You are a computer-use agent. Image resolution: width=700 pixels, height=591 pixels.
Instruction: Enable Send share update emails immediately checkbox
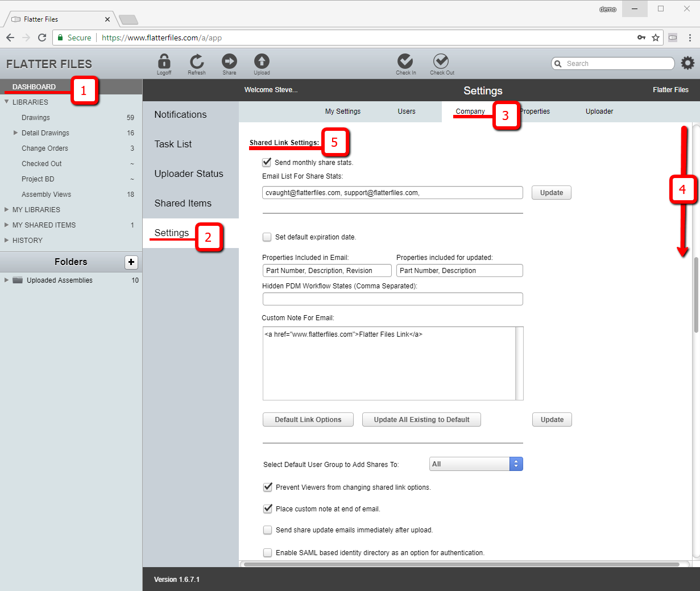(268, 530)
